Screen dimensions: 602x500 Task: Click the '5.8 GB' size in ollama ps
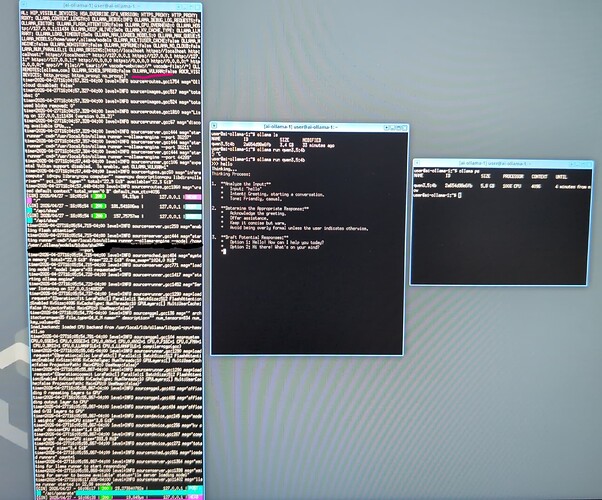point(487,186)
